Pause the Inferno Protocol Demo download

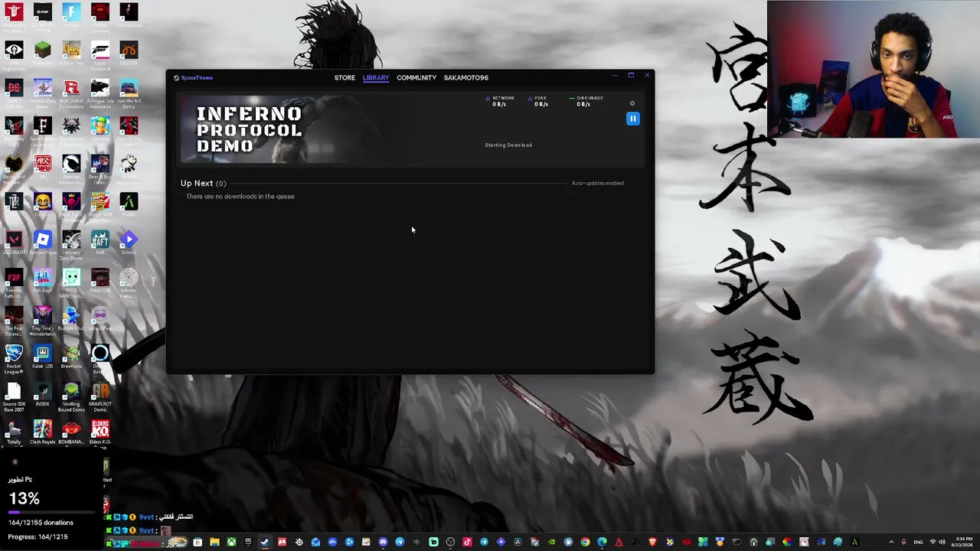tap(632, 119)
